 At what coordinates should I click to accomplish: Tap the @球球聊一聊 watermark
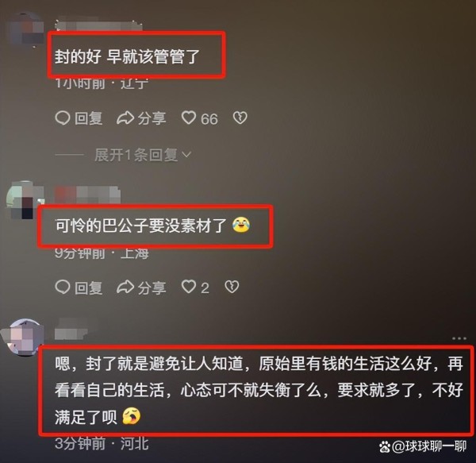(x=423, y=446)
